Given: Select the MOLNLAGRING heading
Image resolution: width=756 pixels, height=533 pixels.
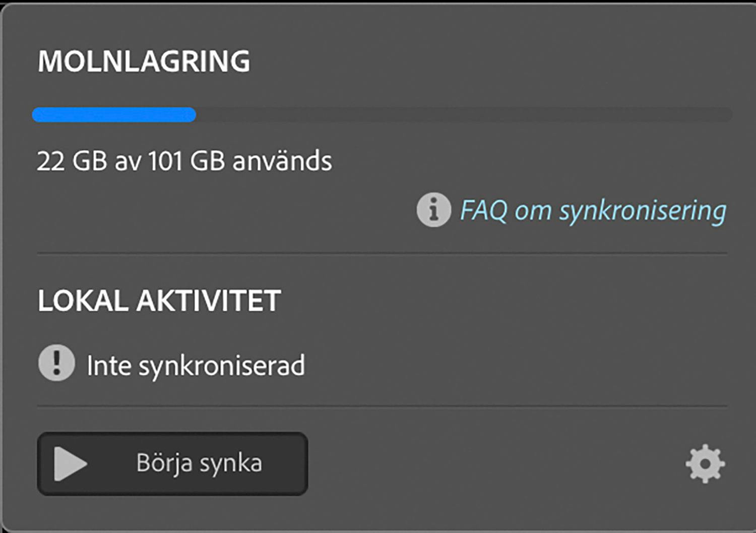Looking at the screenshot, I should 144,62.
